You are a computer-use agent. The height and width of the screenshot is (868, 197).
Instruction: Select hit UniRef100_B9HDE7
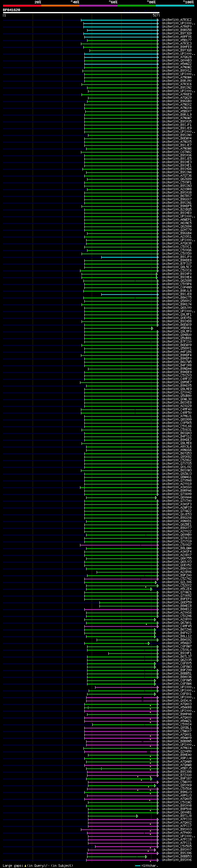pos(177,440)
